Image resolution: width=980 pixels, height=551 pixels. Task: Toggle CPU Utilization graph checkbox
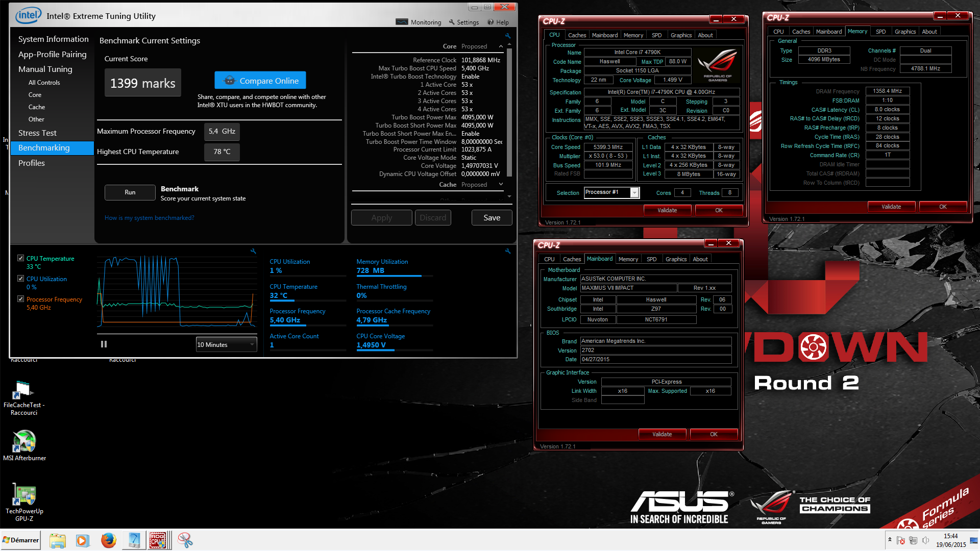point(20,279)
